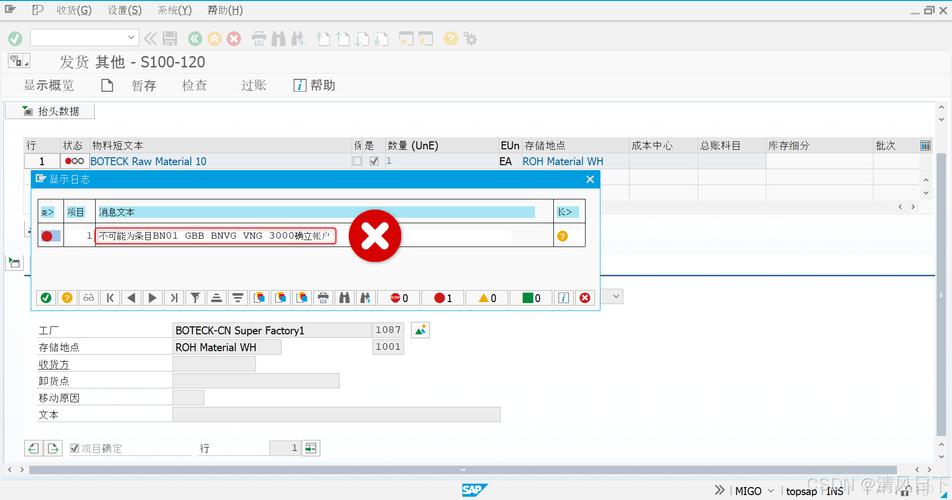Open the command field dropdown arrow

pos(131,38)
